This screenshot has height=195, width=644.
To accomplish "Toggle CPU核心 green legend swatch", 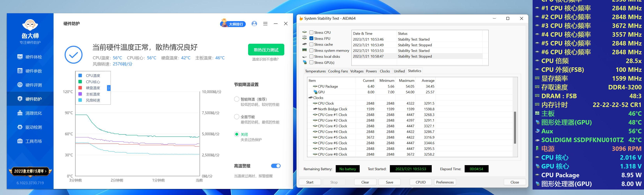I will coord(80,82).
